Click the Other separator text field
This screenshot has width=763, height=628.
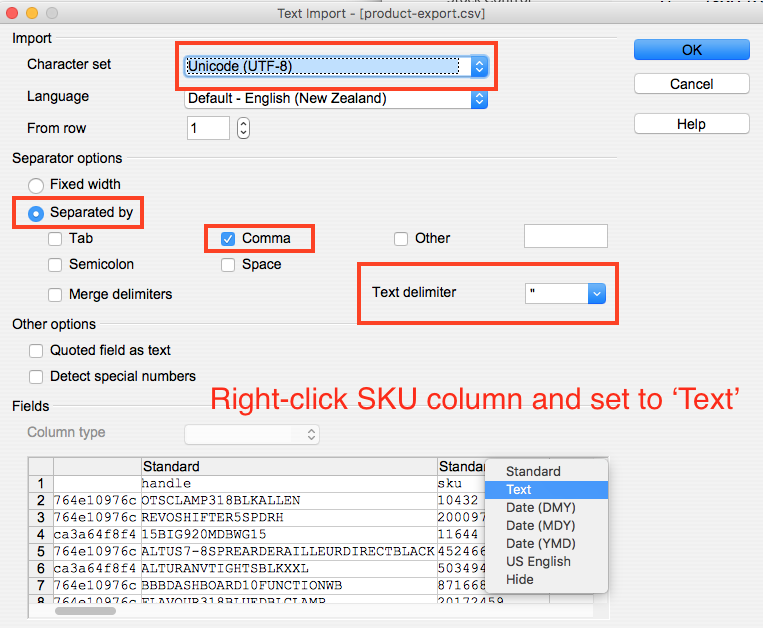[x=565, y=237]
